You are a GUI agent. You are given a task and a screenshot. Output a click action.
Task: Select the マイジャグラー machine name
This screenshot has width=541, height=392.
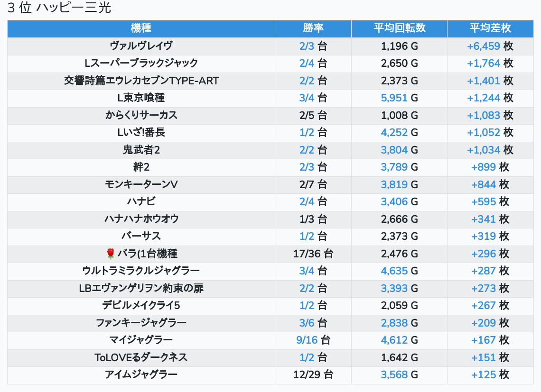[x=141, y=340]
